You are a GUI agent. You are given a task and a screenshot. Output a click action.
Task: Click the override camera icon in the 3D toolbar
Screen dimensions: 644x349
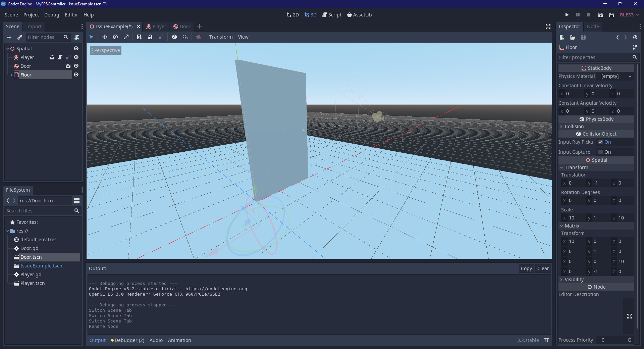coord(199,37)
